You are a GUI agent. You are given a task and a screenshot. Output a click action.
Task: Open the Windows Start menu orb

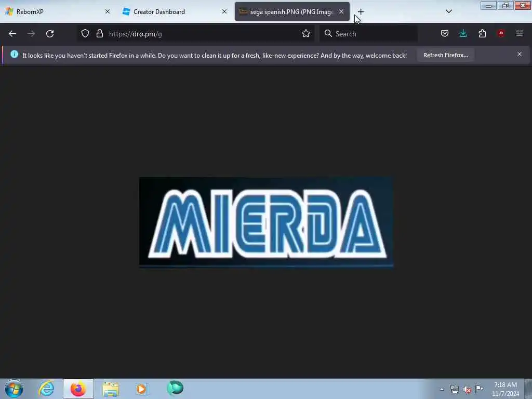point(14,389)
